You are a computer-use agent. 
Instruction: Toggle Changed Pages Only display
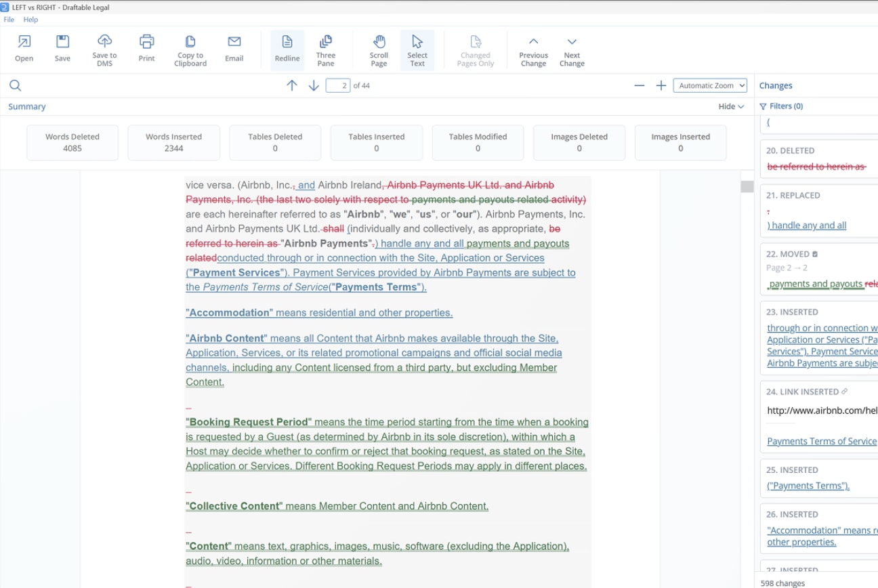tap(475, 49)
